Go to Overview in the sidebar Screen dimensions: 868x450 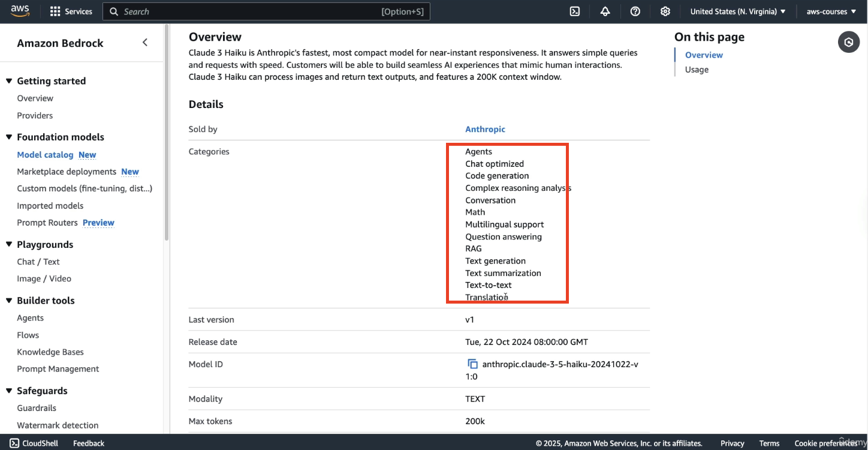tap(35, 98)
